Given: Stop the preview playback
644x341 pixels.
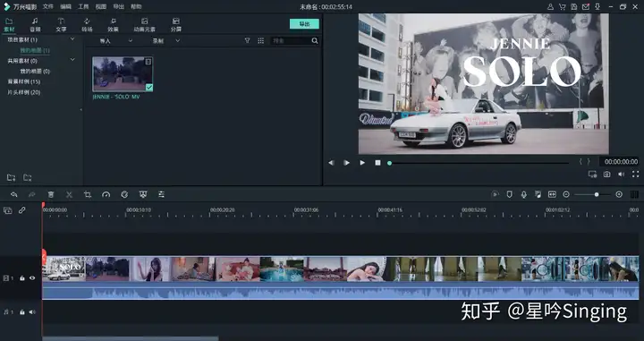Looking at the screenshot, I should click(x=377, y=163).
